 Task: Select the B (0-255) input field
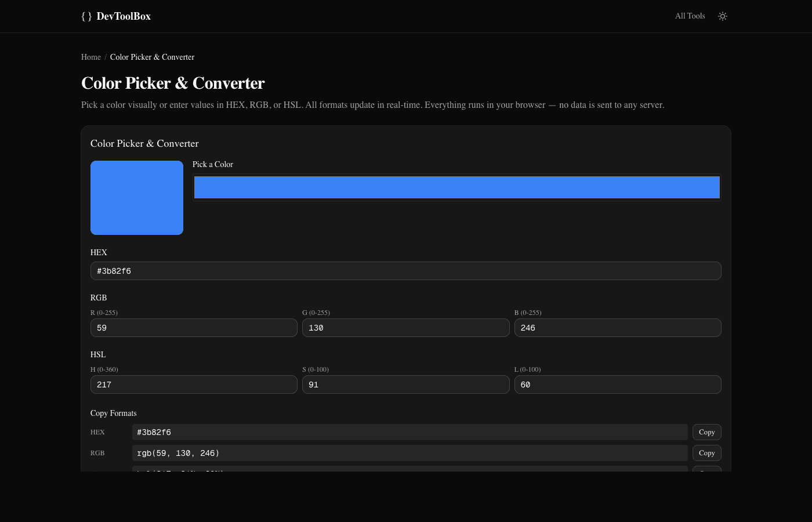[x=617, y=328]
